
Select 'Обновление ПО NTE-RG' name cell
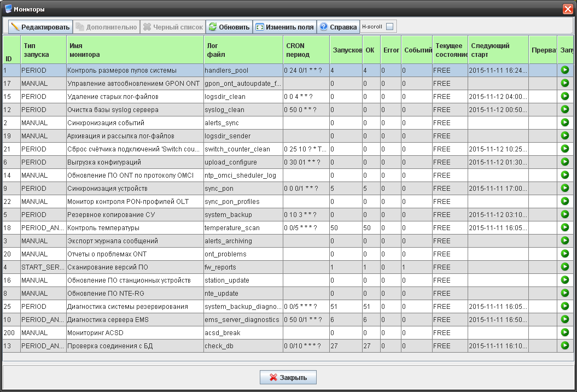[135, 294]
